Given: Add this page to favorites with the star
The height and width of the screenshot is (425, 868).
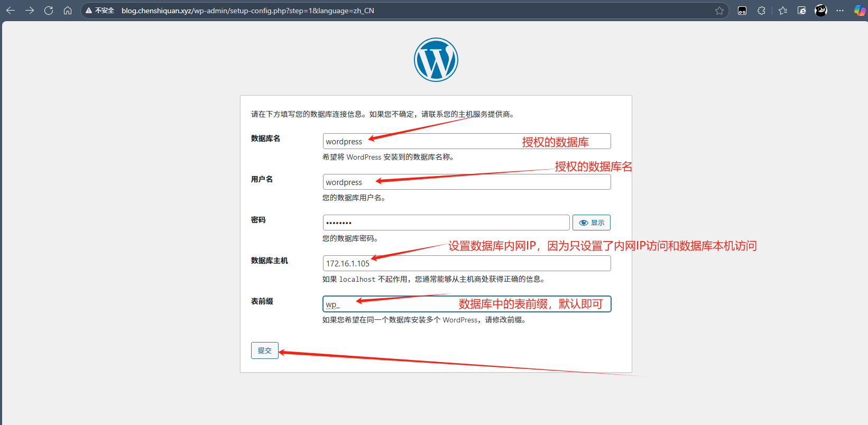Looking at the screenshot, I should [x=719, y=11].
